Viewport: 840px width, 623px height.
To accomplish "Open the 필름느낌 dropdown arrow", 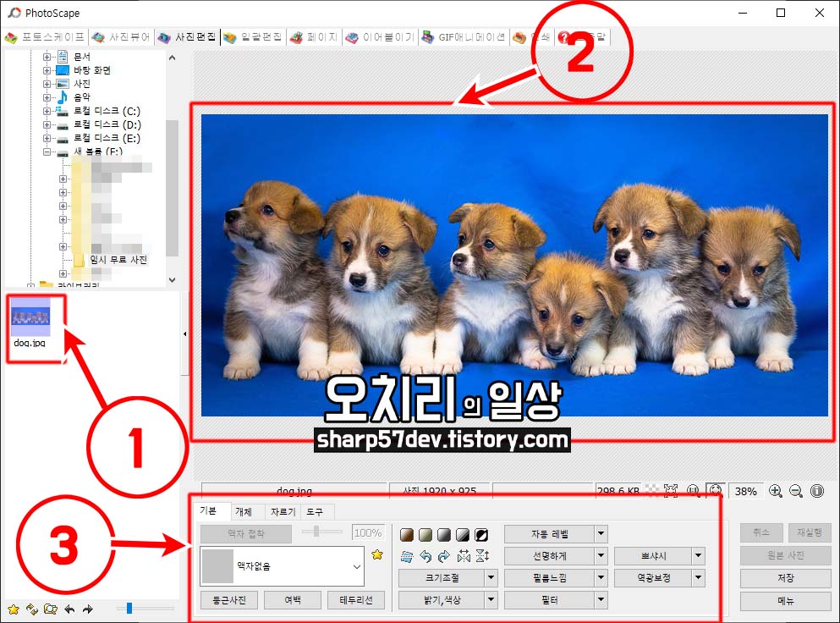I will click(601, 577).
